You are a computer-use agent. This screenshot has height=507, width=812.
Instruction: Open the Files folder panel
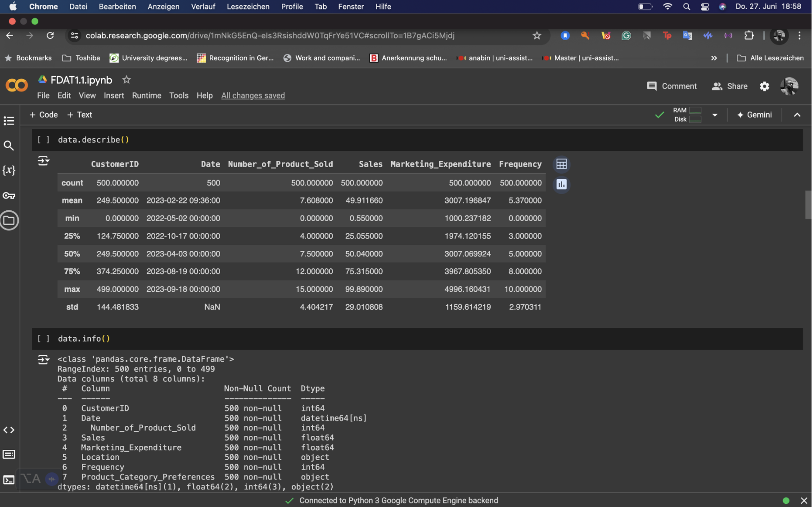click(9, 221)
